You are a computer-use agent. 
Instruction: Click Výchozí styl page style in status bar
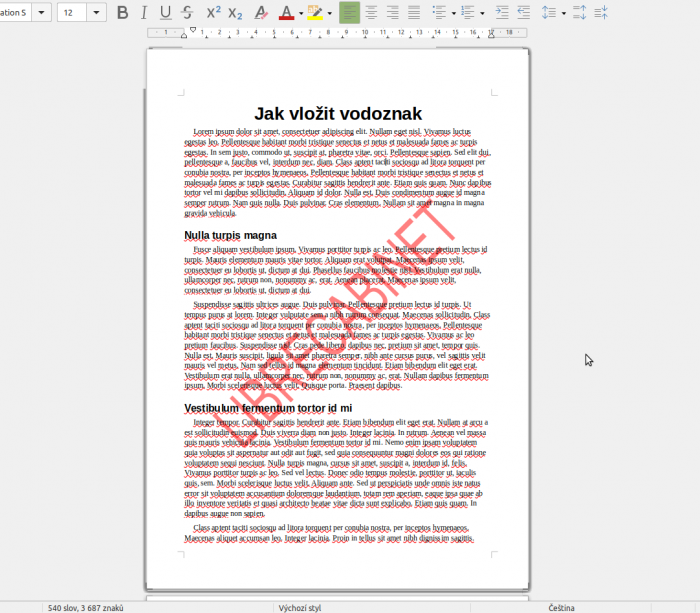click(300, 608)
